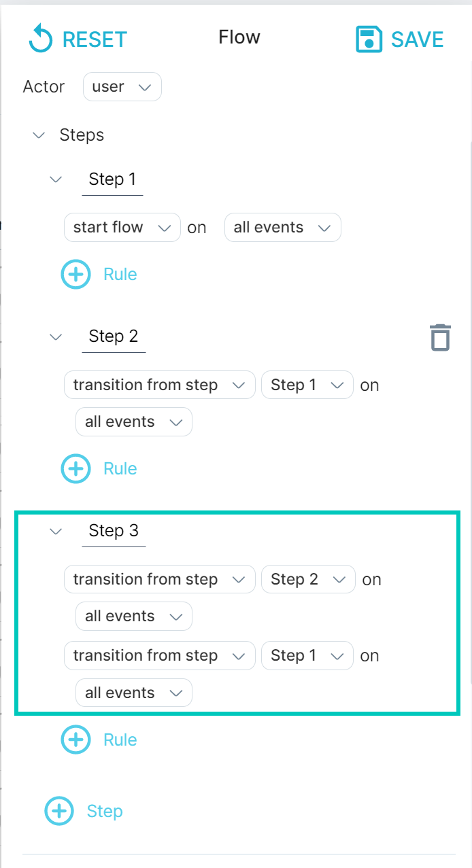Open Step 2 transition from step dropdown
This screenshot has width=472, height=868.
tap(160, 385)
